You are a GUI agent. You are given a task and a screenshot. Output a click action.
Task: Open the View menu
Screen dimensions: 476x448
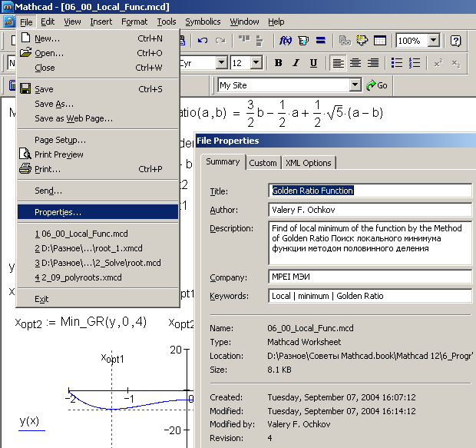[72, 22]
